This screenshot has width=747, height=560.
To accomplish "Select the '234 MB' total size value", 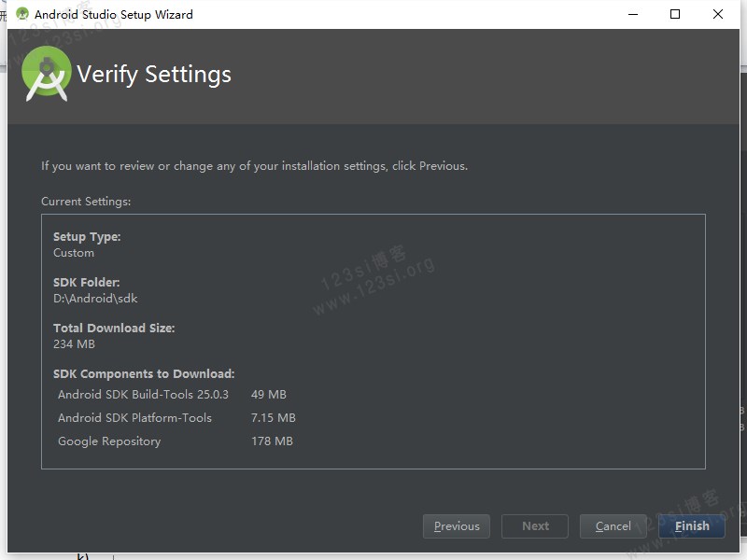I will pyautogui.click(x=74, y=344).
